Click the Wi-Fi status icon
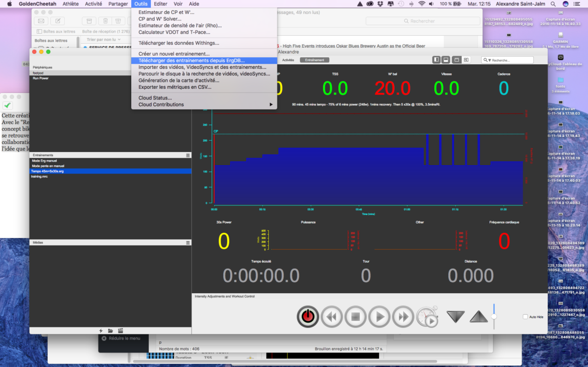The image size is (588, 367). [422, 4]
